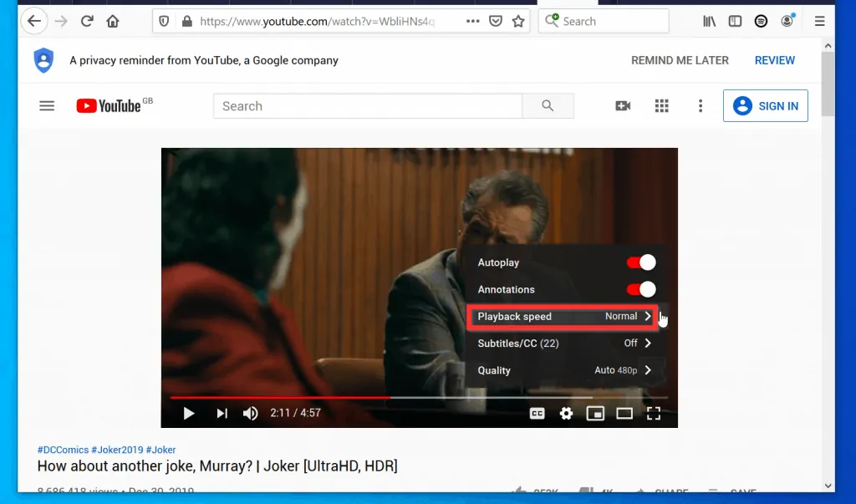
Task: Open the #Joker hashtag link
Action: (161, 450)
